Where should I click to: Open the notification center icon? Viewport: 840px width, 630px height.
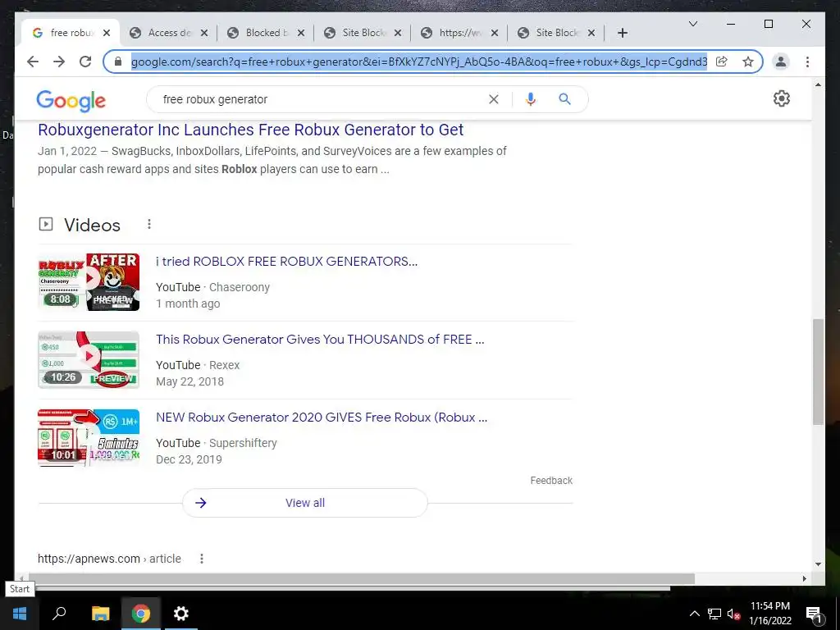click(x=813, y=614)
